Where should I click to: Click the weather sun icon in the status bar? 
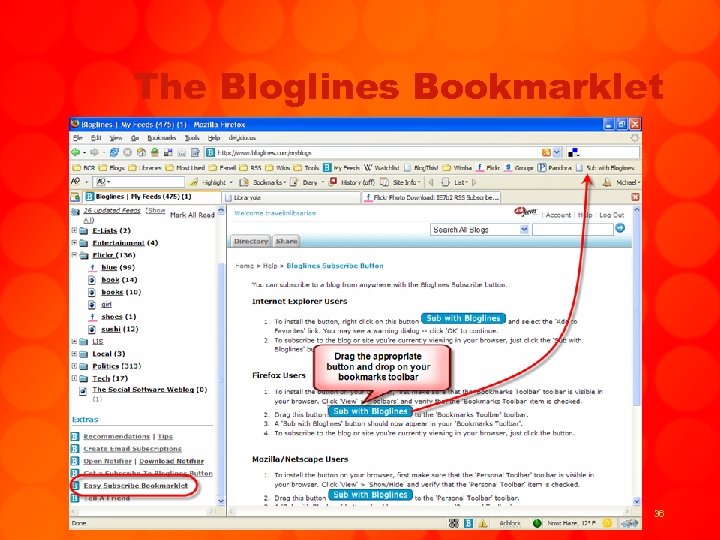click(x=607, y=523)
